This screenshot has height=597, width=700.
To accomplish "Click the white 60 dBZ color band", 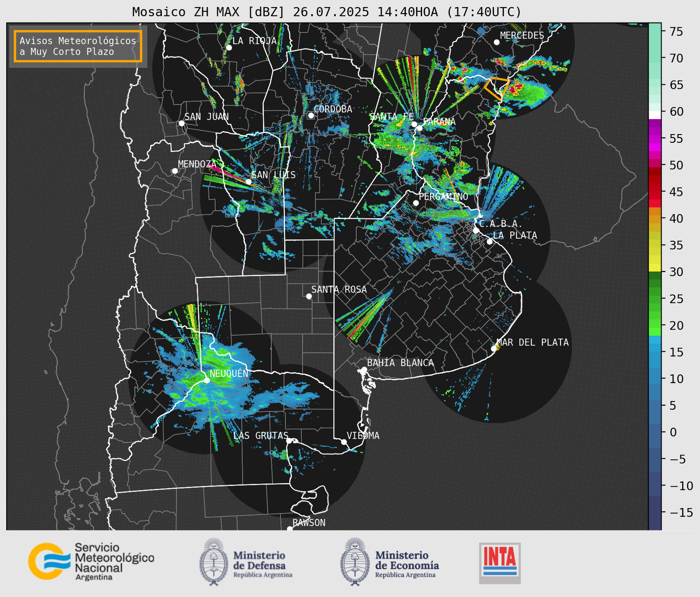I will click(655, 115).
